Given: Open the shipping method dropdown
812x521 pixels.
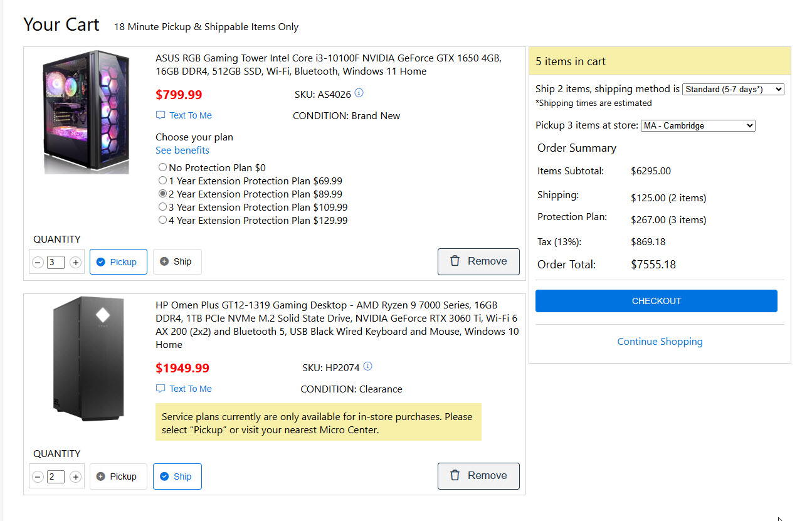Looking at the screenshot, I should click(732, 89).
